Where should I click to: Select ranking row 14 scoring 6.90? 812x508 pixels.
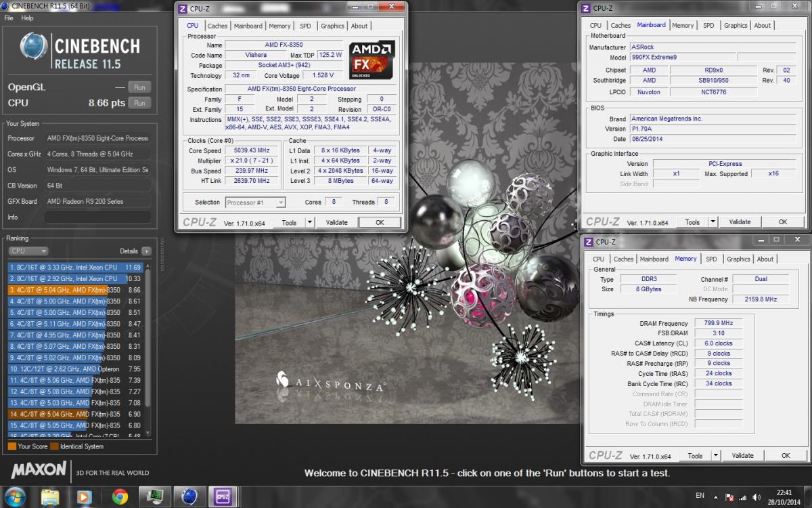click(75, 414)
